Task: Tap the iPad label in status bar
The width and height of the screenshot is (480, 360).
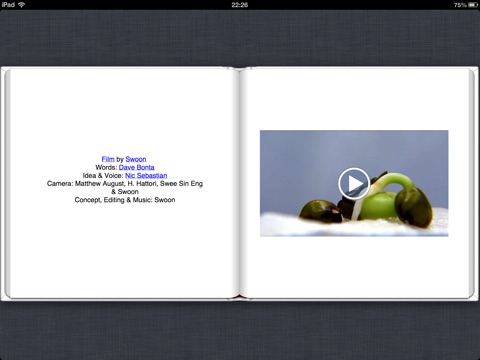Action: 8,5
